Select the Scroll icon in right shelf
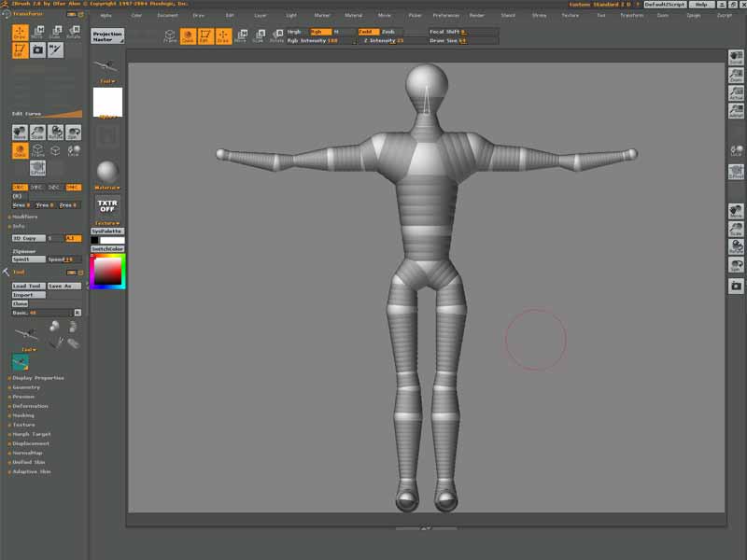 (x=736, y=58)
